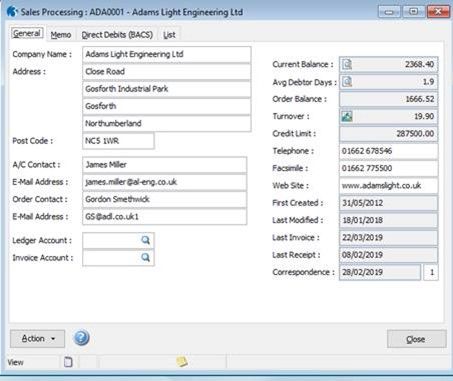Viewport: 453px width, 381px height.
Task: Click the Post Code field NC5 1WR
Action: tap(118, 141)
